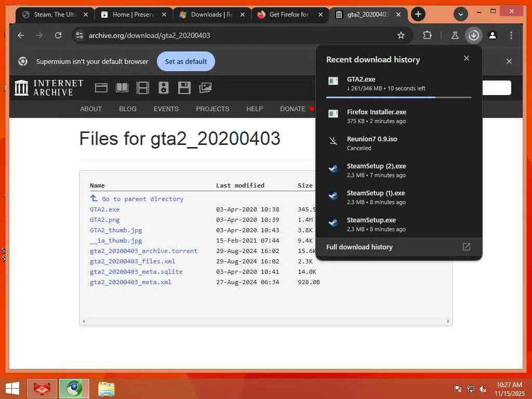Click the SteamSetup (2).exe Steam icon
Viewport: 532px width, 399px height.
click(x=333, y=168)
